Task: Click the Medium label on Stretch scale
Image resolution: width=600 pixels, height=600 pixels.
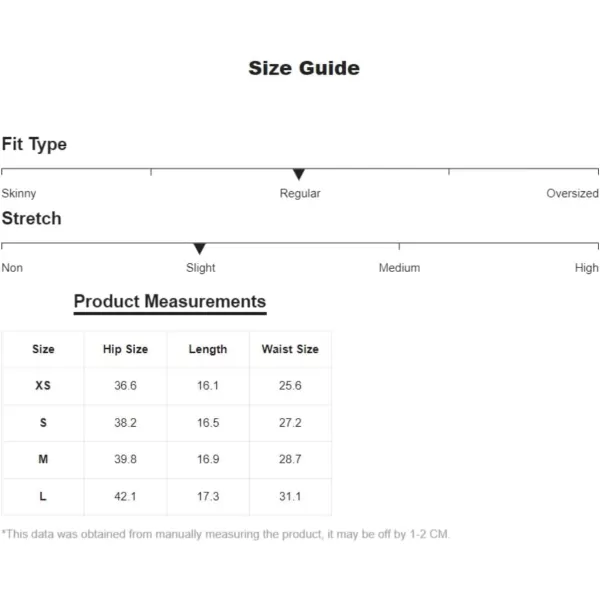Action: point(399,267)
